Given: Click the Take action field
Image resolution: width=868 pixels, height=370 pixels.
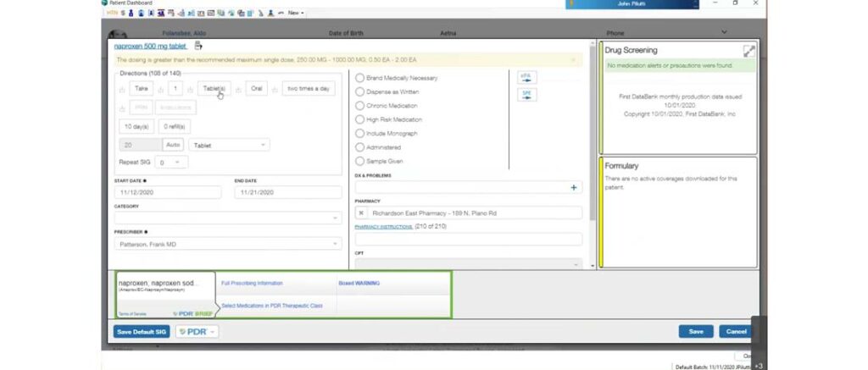Looking at the screenshot, I should click(142, 89).
